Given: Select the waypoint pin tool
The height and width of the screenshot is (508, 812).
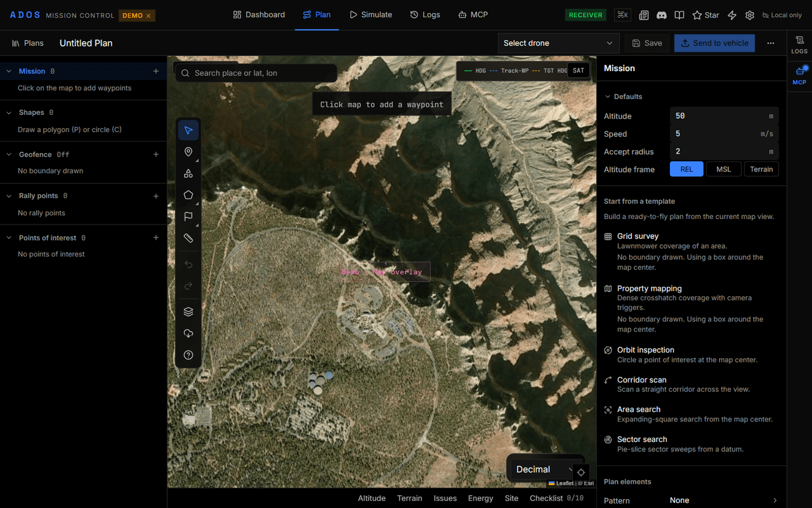Looking at the screenshot, I should point(188,152).
